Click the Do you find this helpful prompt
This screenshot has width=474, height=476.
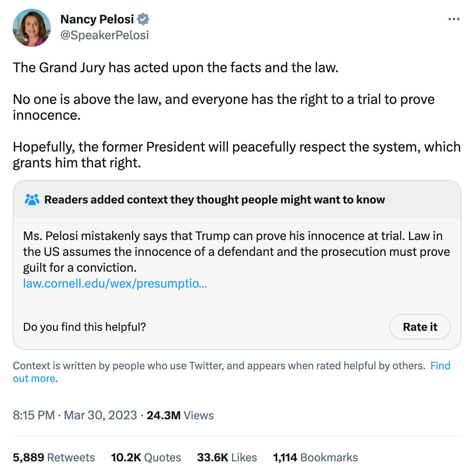click(84, 327)
